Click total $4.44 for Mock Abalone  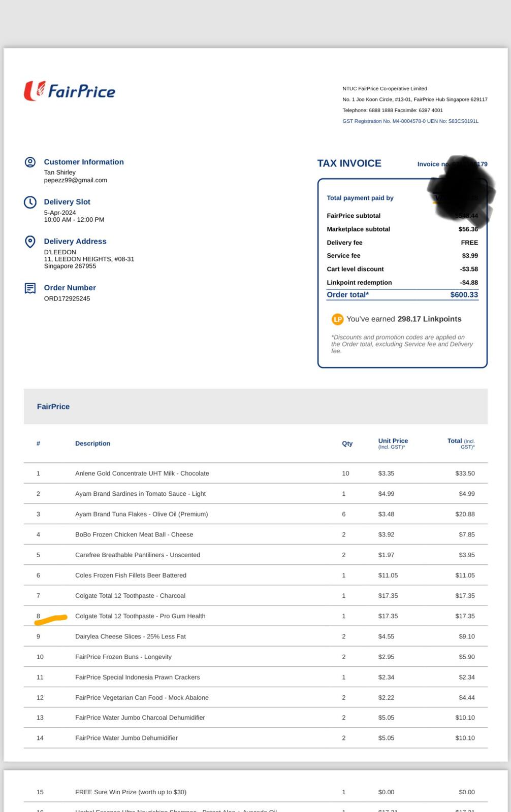467,697
